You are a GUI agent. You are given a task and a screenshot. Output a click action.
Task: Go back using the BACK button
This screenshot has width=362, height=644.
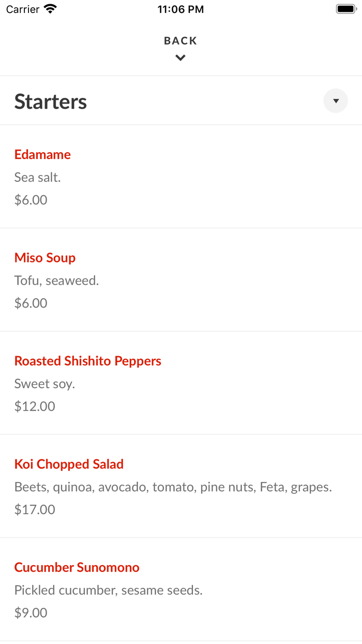tap(180, 40)
